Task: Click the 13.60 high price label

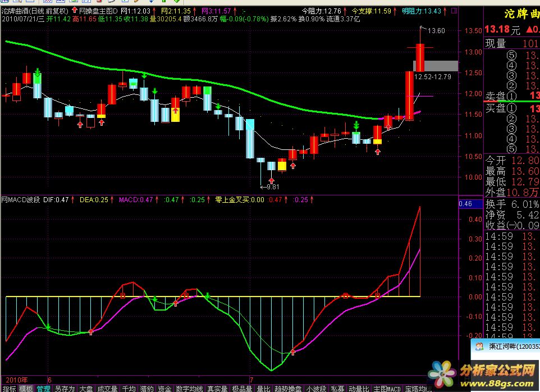Action: [x=436, y=31]
